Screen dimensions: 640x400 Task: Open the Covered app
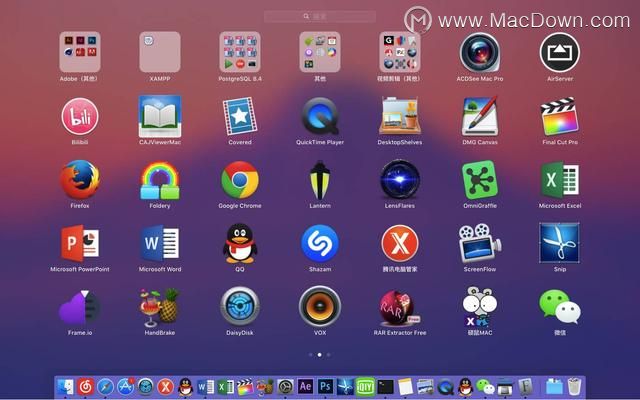(240, 116)
